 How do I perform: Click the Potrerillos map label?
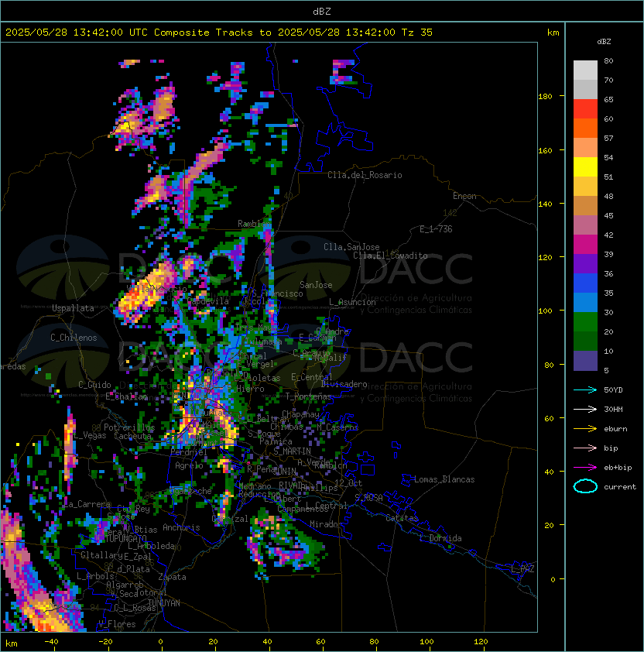click(x=129, y=427)
